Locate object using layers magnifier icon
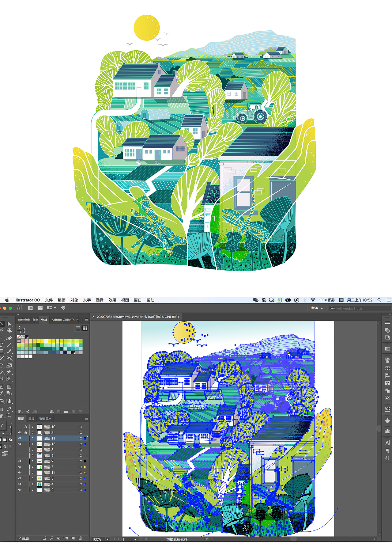 click(x=51, y=538)
